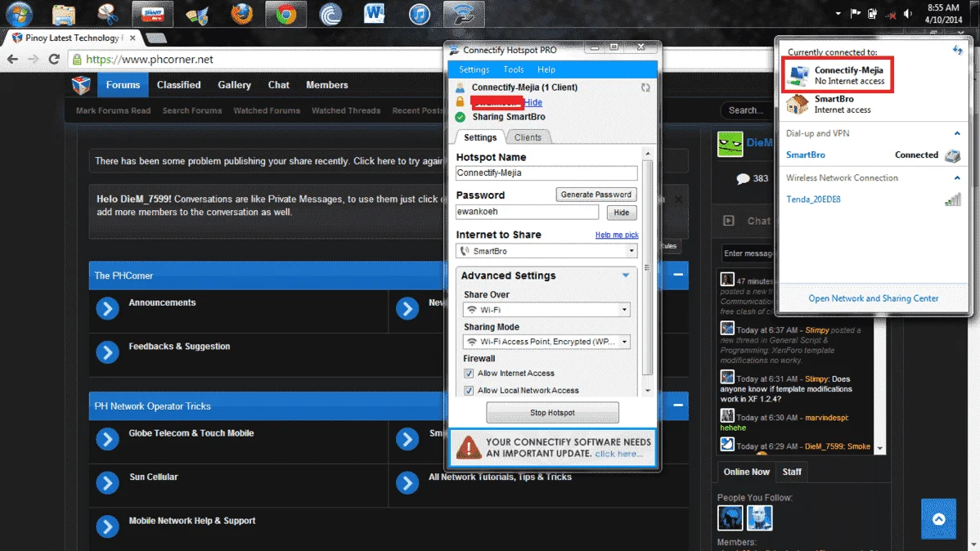The image size is (980, 551).
Task: Click the volume speaker tray icon
Action: (908, 14)
